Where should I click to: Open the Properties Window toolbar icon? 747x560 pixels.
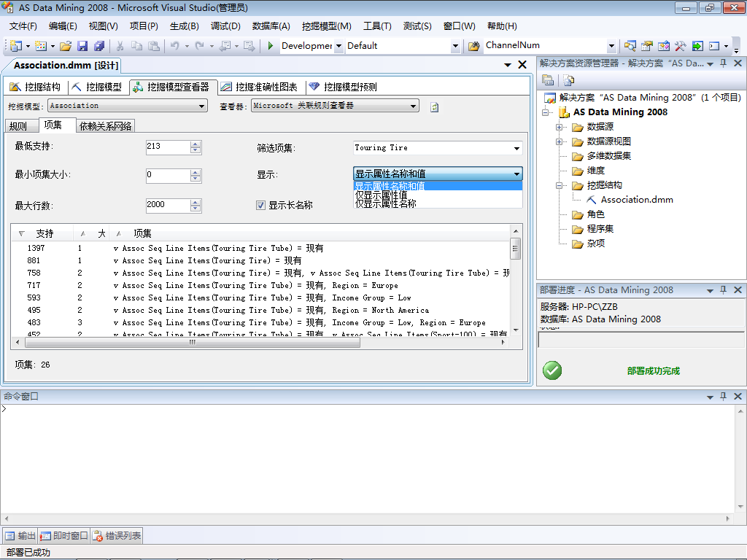(x=646, y=46)
